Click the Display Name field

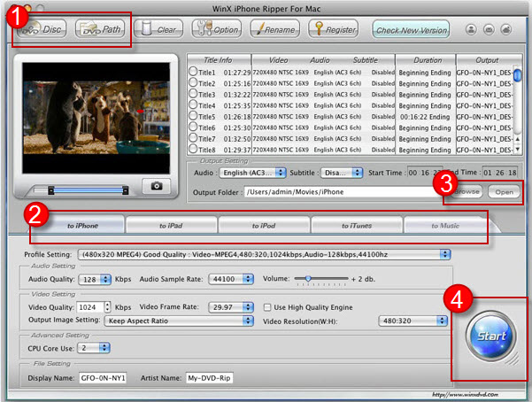pyautogui.click(x=103, y=378)
